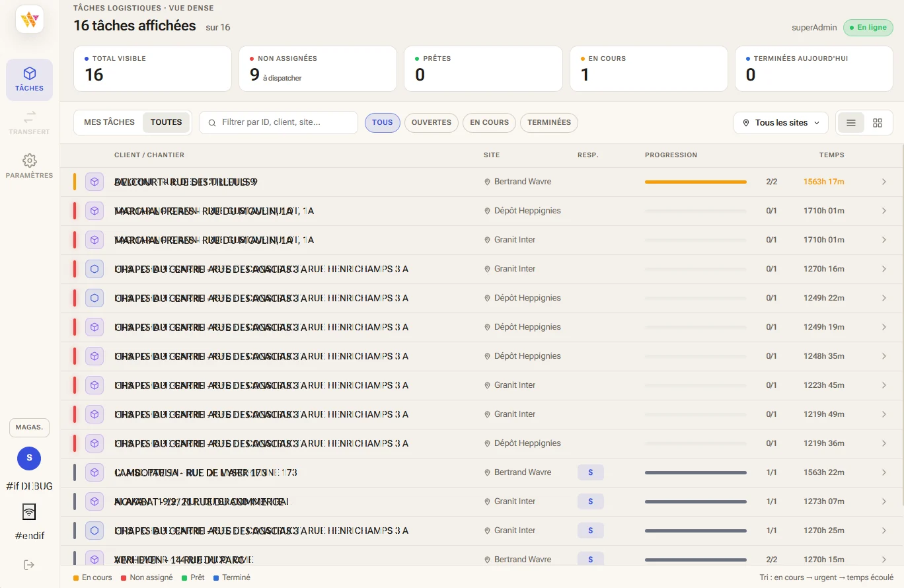Click the wifi debug icon in sidebar

tap(29, 511)
